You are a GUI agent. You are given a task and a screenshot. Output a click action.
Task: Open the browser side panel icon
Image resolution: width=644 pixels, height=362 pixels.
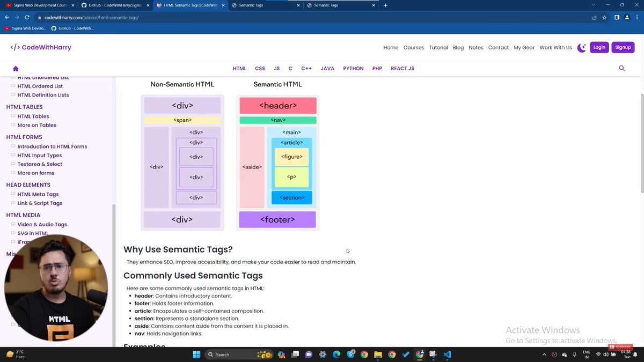[x=617, y=17]
